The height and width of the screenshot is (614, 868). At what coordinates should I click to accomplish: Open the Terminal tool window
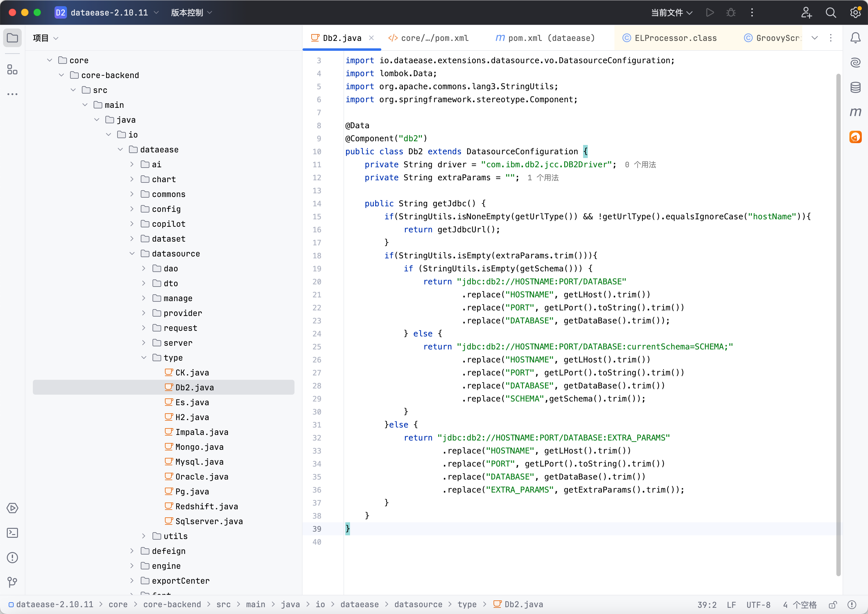pyautogui.click(x=12, y=533)
